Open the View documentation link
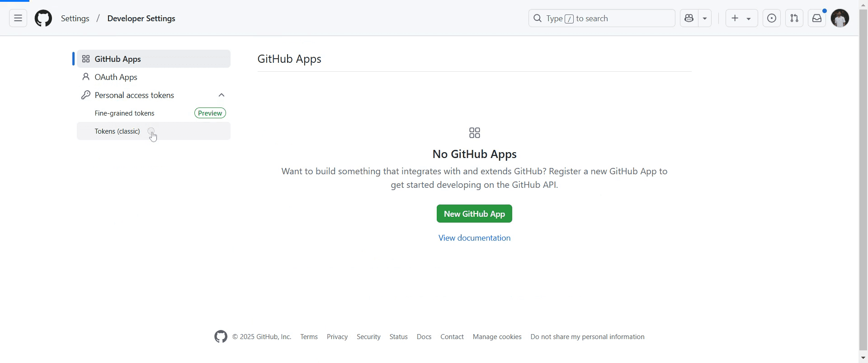This screenshot has height=363, width=868. pyautogui.click(x=474, y=238)
